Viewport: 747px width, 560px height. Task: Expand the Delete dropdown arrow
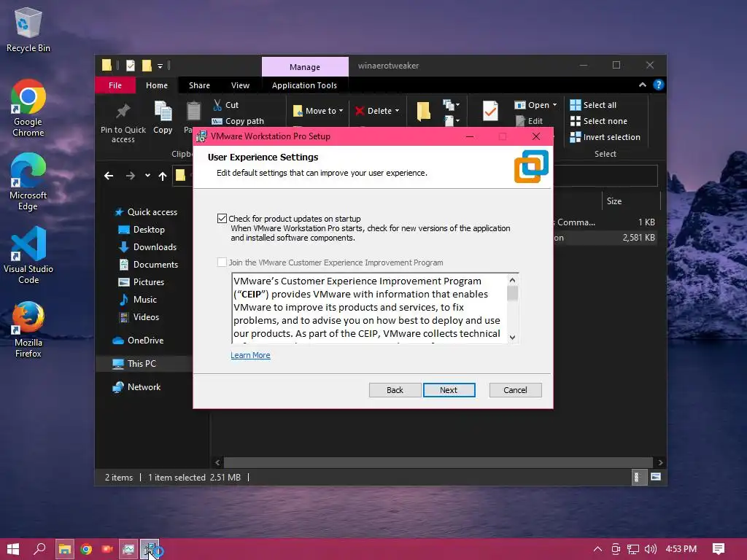397,111
